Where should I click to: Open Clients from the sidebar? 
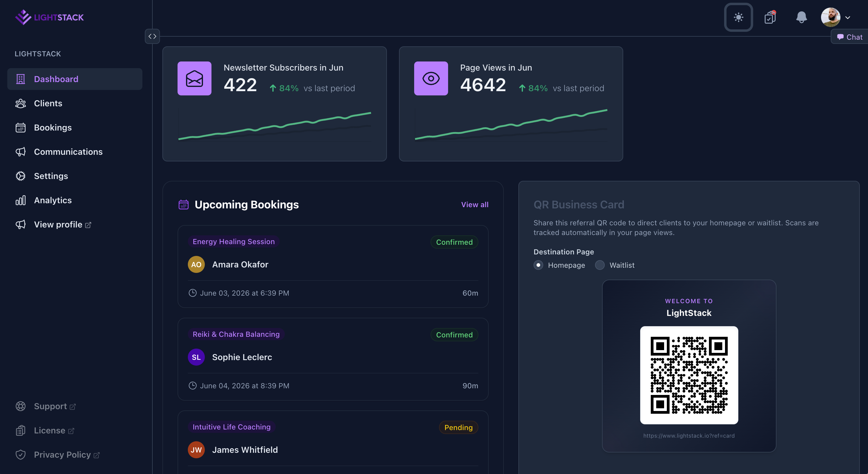tap(75, 103)
